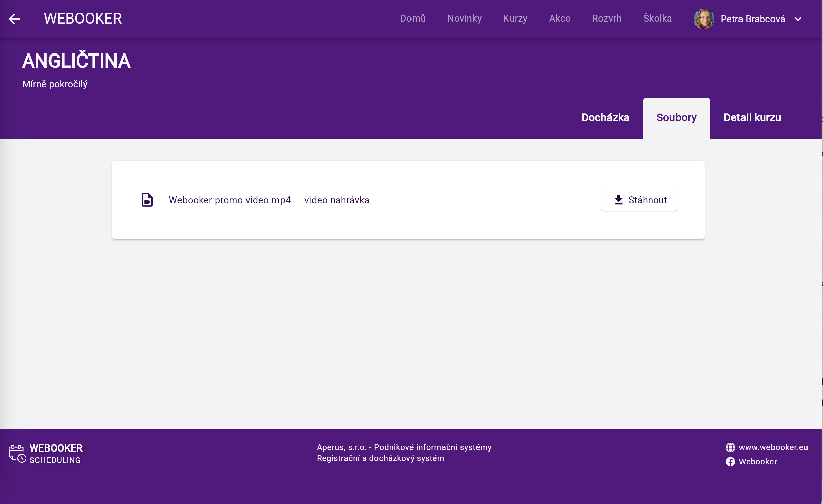Switch to the Docházka tab
This screenshot has width=823, height=504.
[605, 118]
